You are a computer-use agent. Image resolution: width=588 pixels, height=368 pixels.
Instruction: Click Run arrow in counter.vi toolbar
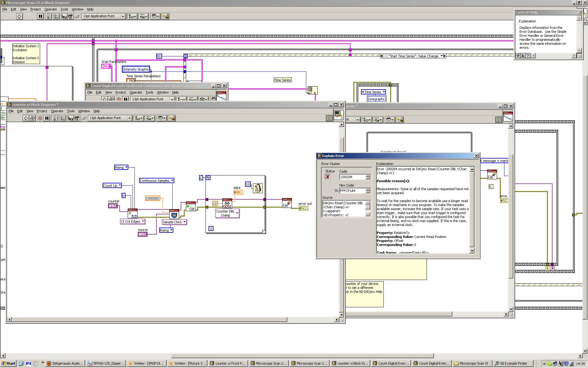click(26, 118)
